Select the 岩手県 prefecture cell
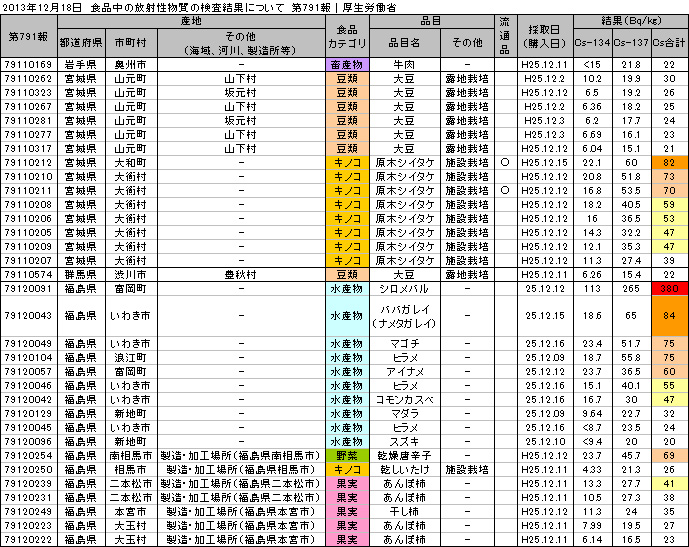Viewport: 689px width, 547px height. (x=80, y=64)
